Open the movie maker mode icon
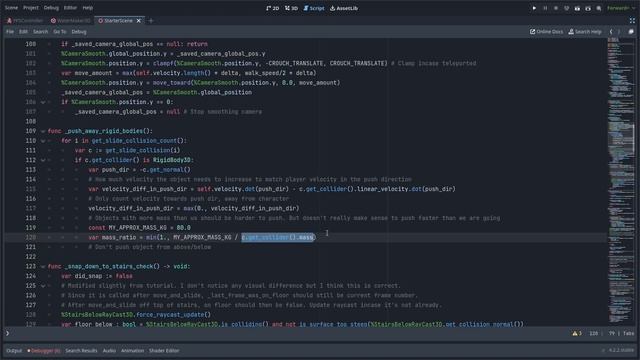The height and width of the screenshot is (360, 640). (x=599, y=8)
